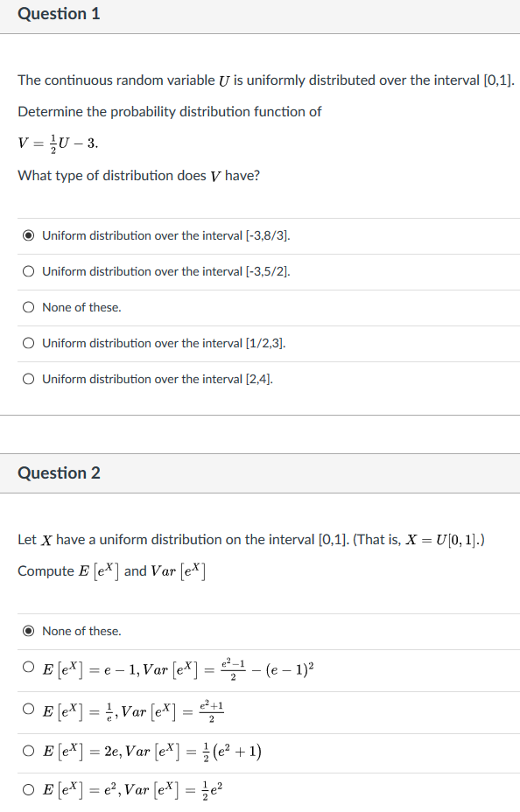Select answer 'Uniform distribution over the interval [1/2,3]'

click(x=29, y=343)
